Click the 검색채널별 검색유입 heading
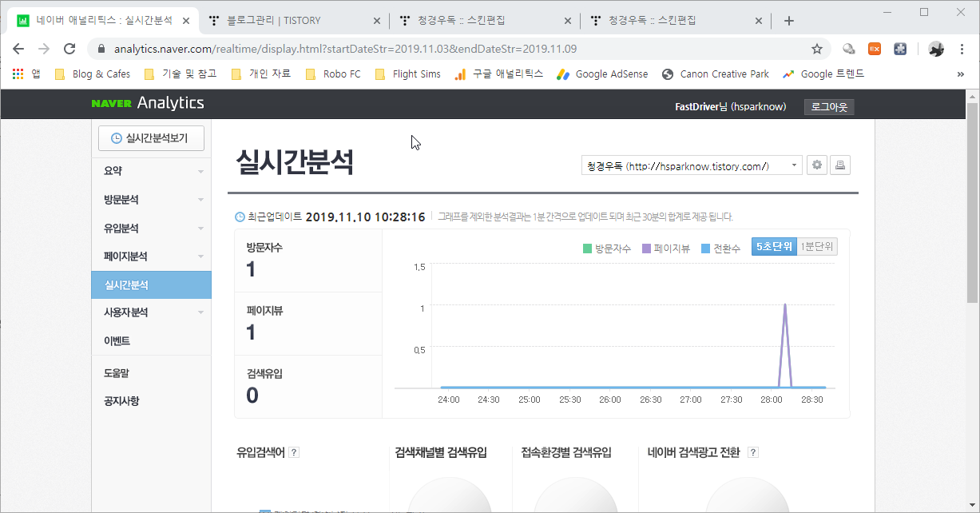 pos(441,452)
